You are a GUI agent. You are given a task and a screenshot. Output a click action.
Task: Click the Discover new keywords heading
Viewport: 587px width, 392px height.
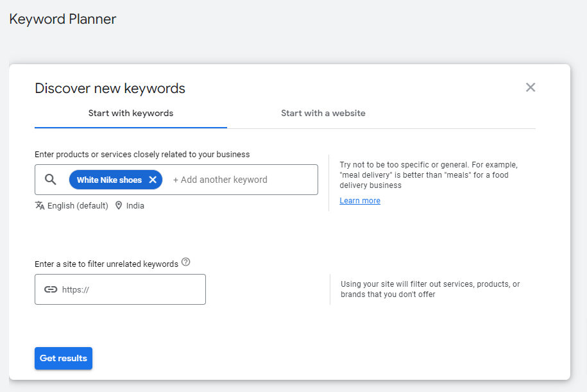coord(110,89)
